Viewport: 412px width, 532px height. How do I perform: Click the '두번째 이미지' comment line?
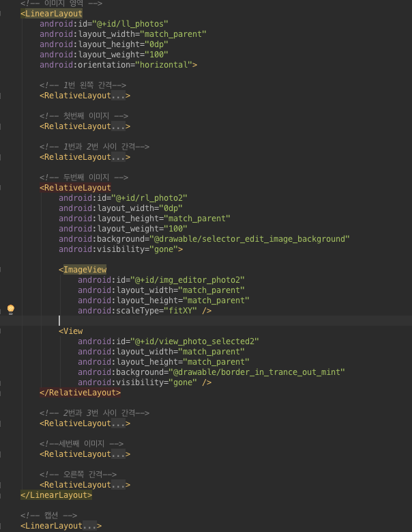point(84,178)
